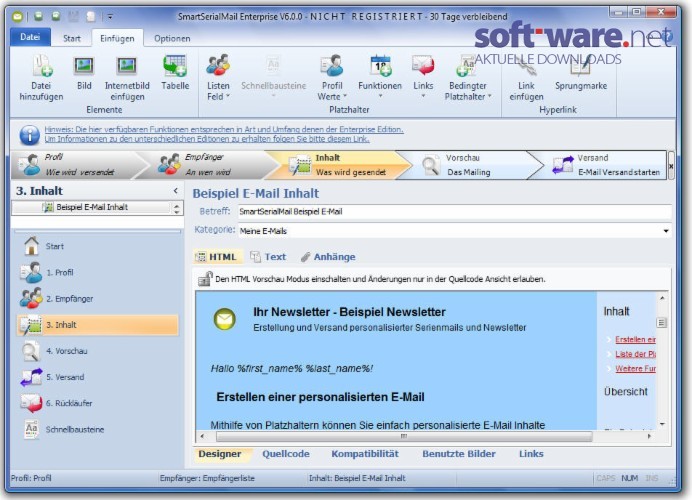This screenshot has height=500, width=692.
Task: Click the application icon in title bar
Action: click(x=17, y=17)
